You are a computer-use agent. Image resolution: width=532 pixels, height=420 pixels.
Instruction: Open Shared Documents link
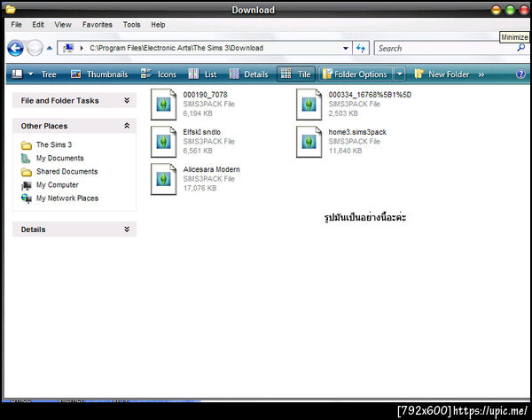(x=66, y=172)
